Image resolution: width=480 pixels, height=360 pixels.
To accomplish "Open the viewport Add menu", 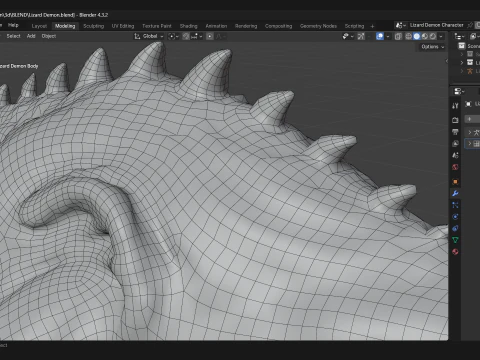I will click(x=31, y=36).
